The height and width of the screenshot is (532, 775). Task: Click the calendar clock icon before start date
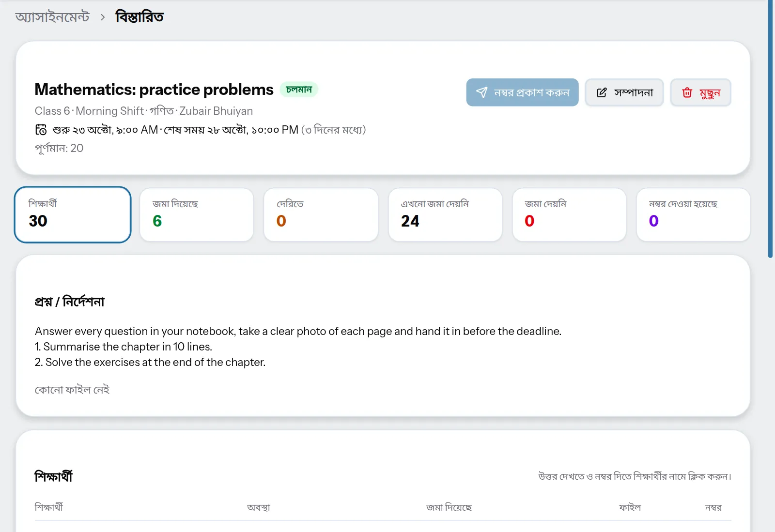[41, 130]
